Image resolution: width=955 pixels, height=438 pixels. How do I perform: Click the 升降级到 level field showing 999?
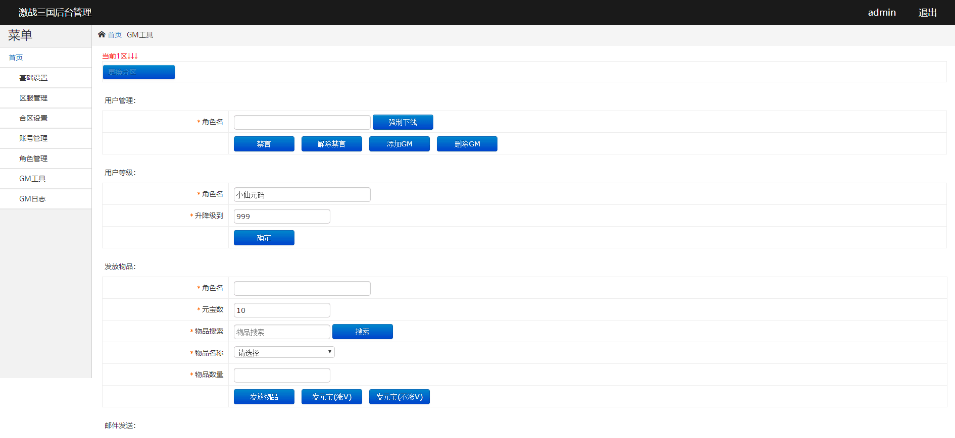pos(281,216)
